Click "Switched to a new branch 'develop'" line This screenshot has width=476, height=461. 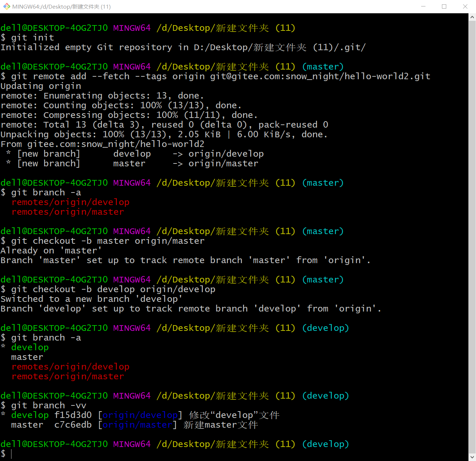(x=92, y=299)
